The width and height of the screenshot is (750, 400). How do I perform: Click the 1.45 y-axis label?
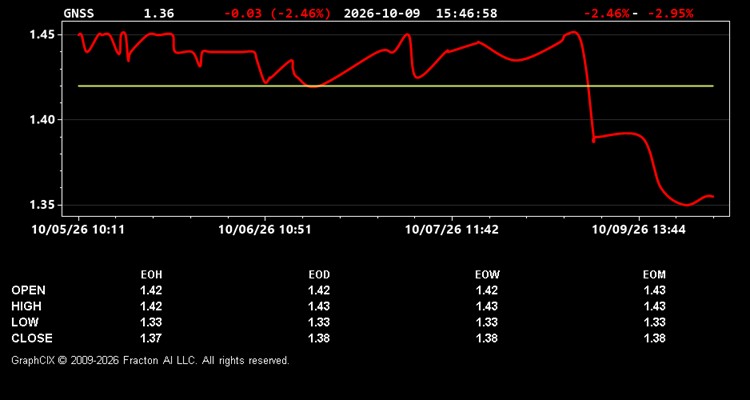point(42,35)
